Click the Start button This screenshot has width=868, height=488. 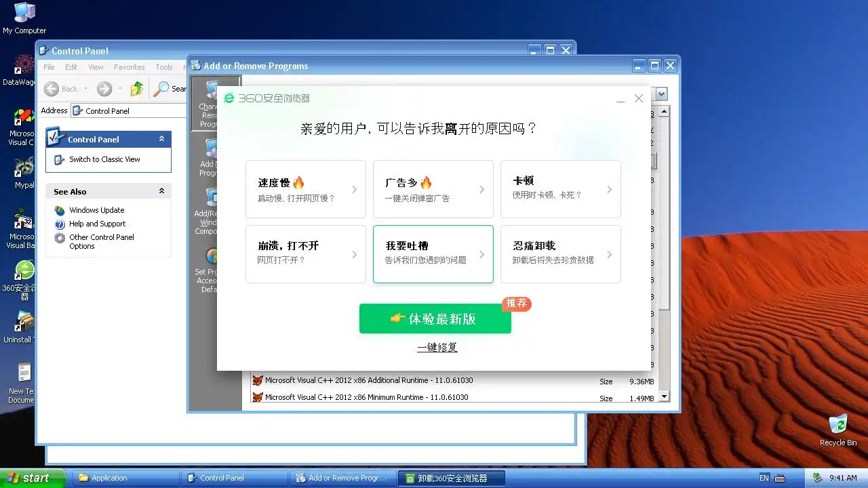tap(33, 478)
